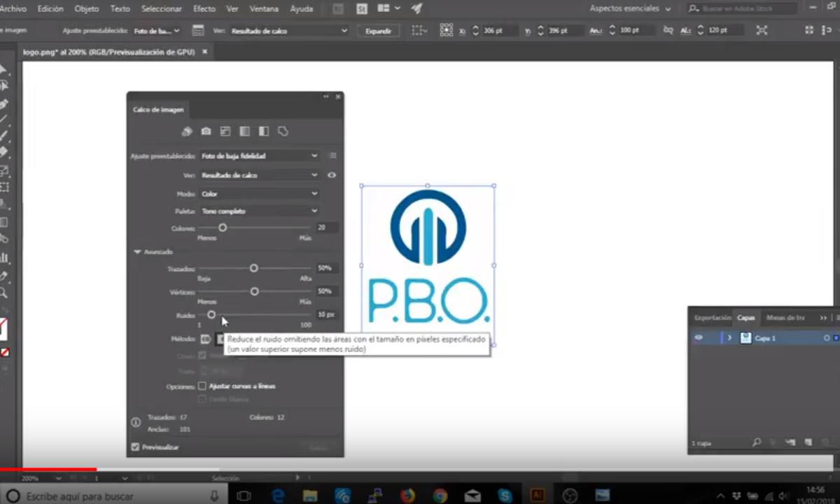Open the Modo dropdown set to Color
840x504 pixels.
pos(259,193)
